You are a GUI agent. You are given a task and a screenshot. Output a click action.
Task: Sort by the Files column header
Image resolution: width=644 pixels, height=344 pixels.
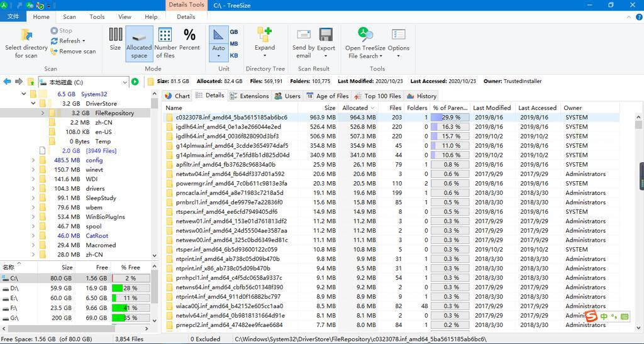click(391, 108)
